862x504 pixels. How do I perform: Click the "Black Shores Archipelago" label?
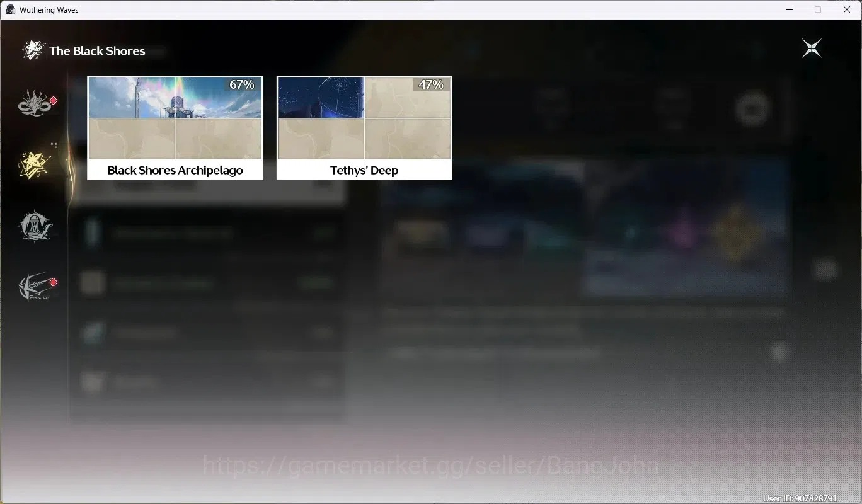(175, 170)
